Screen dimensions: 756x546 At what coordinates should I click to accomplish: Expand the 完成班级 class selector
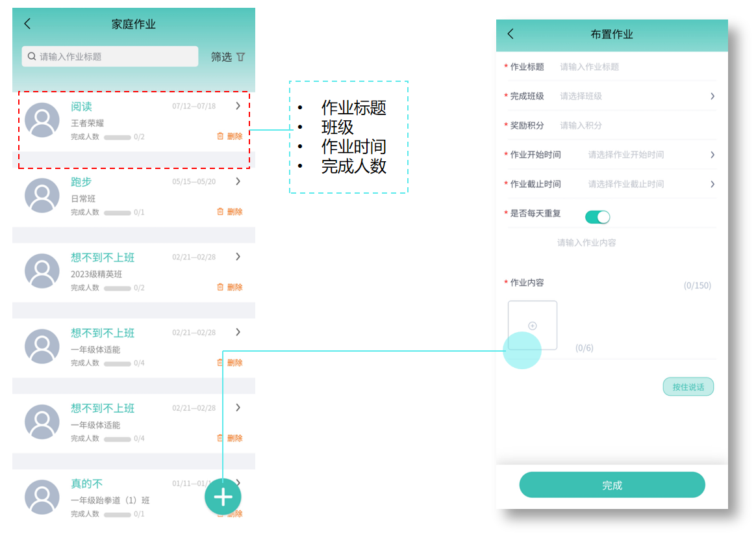[x=712, y=96]
